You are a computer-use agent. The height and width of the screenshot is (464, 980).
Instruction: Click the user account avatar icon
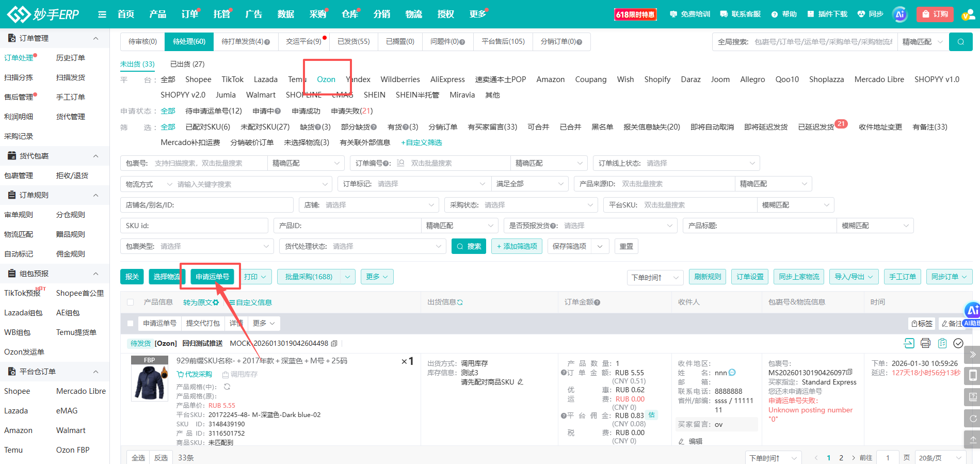click(x=968, y=14)
